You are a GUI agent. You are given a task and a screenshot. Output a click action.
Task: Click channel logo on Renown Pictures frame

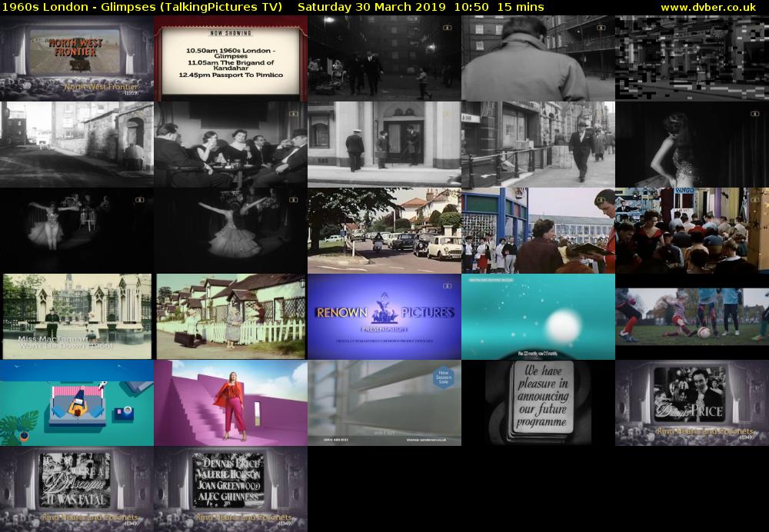pos(447,286)
